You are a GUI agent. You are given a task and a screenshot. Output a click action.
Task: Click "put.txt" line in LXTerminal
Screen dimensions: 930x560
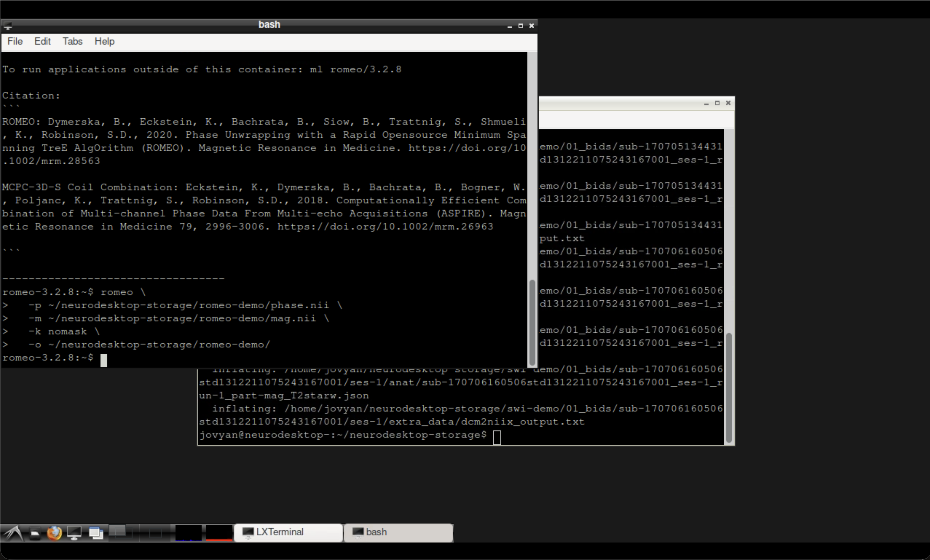pyautogui.click(x=562, y=238)
